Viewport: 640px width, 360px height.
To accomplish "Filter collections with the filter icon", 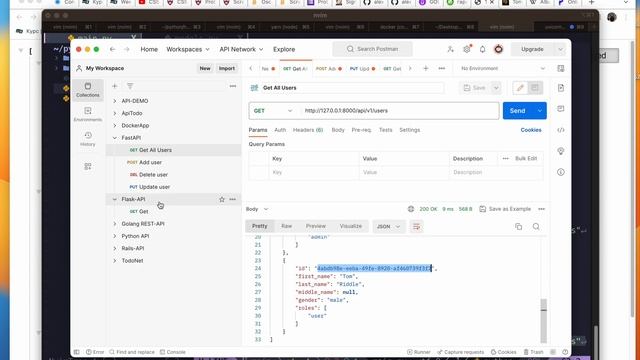I will coord(130,86).
